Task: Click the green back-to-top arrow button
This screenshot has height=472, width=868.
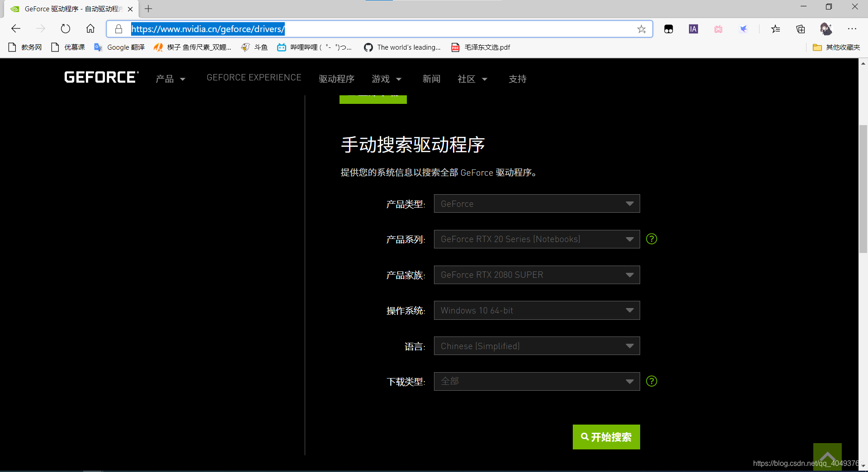Action: pyautogui.click(x=827, y=457)
